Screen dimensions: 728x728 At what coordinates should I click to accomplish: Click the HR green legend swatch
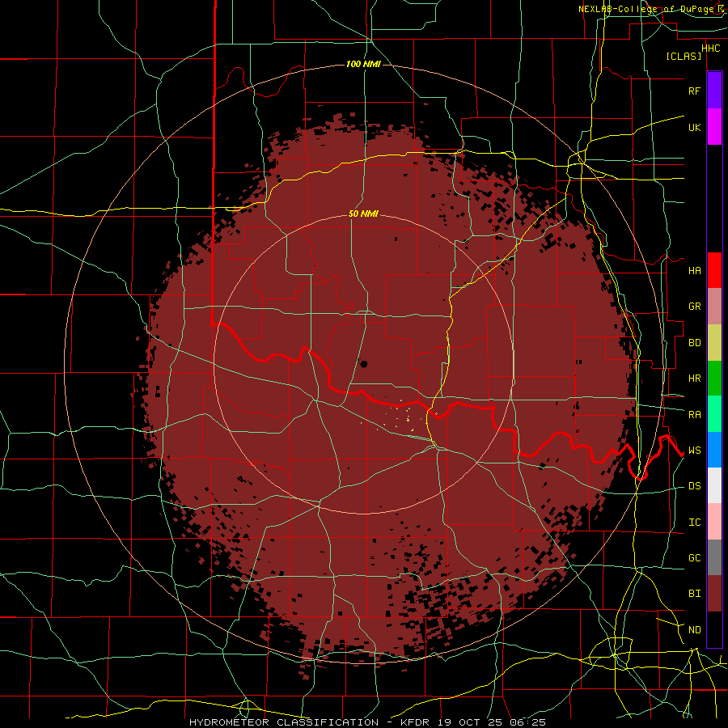pyautogui.click(x=714, y=379)
